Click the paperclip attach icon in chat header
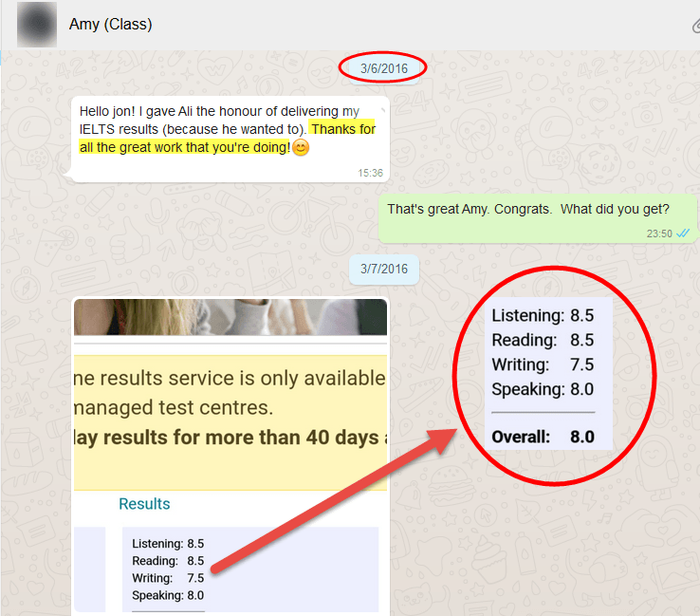This screenshot has height=616, width=700. [694, 26]
